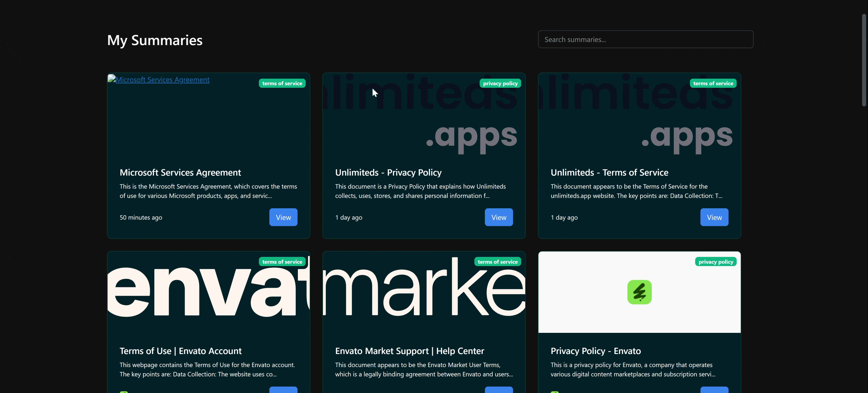868x393 pixels.
Task: Click the Envato Account card thumbnail image
Action: click(209, 292)
